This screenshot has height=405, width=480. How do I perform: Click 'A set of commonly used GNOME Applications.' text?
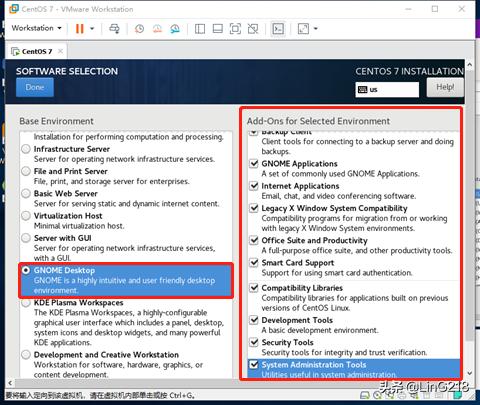[x=340, y=174]
